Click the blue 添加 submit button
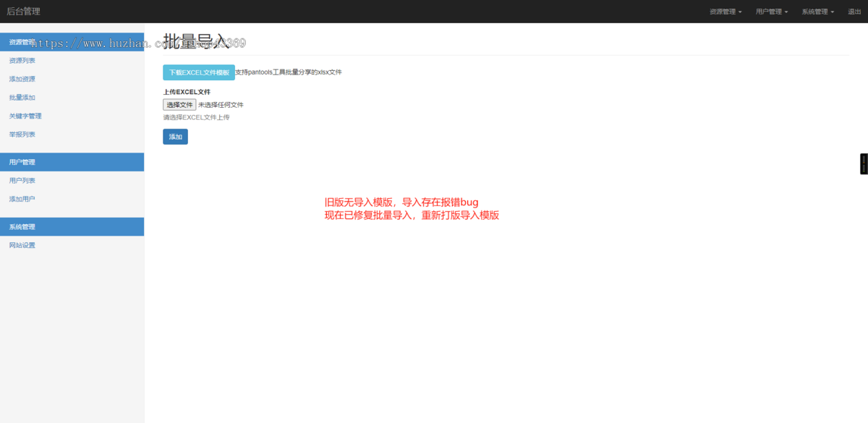This screenshot has width=868, height=423. click(x=175, y=137)
